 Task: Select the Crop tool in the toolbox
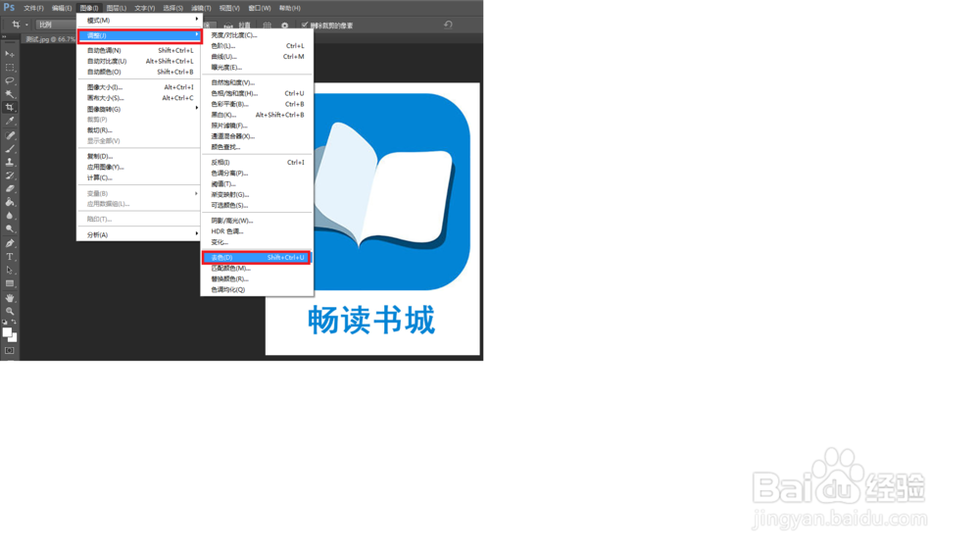tap(10, 108)
